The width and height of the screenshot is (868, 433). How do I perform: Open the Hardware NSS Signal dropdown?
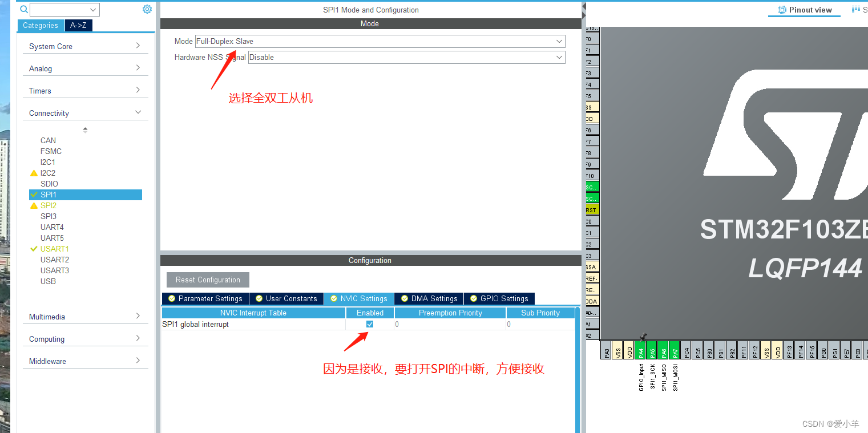tap(407, 57)
